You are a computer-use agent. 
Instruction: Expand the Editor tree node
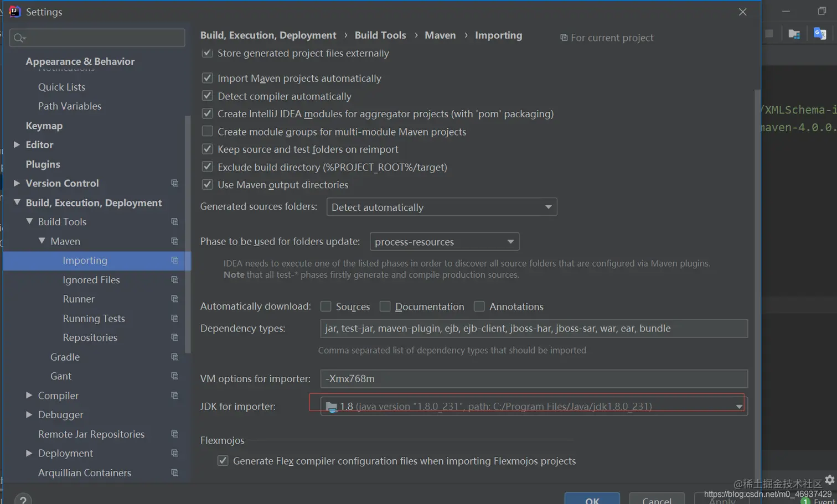17,144
